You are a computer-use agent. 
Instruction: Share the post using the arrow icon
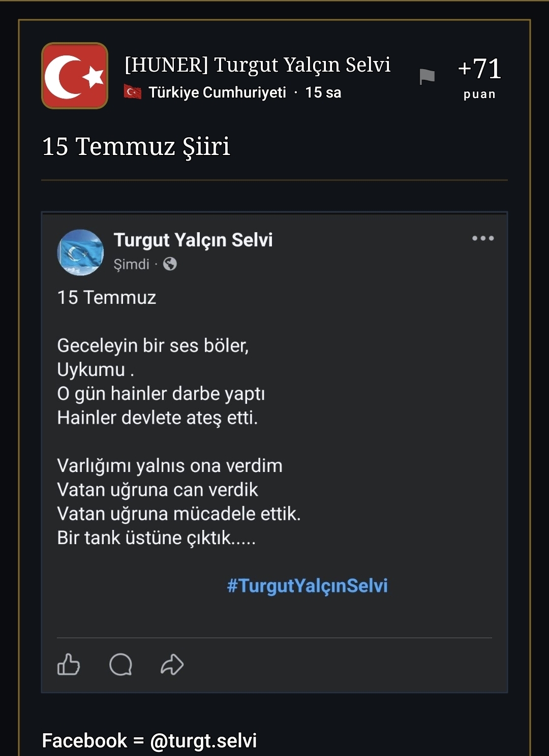(172, 664)
